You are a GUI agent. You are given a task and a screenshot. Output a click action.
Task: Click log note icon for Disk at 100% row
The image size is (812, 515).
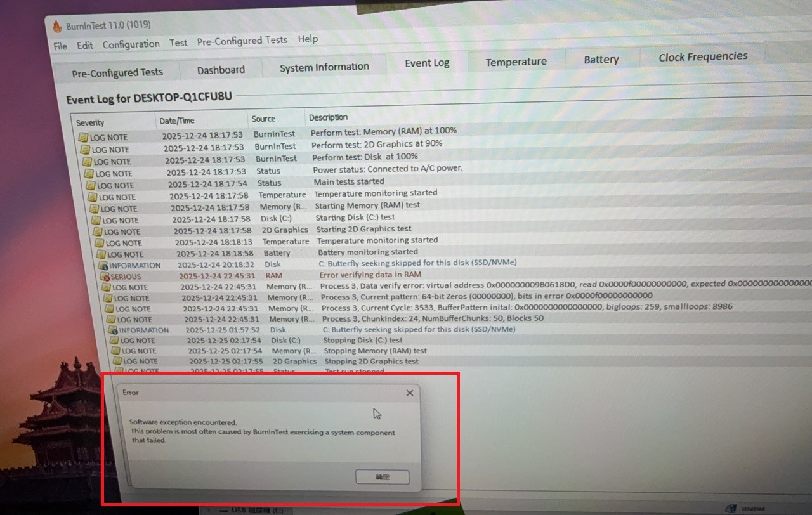pyautogui.click(x=87, y=162)
